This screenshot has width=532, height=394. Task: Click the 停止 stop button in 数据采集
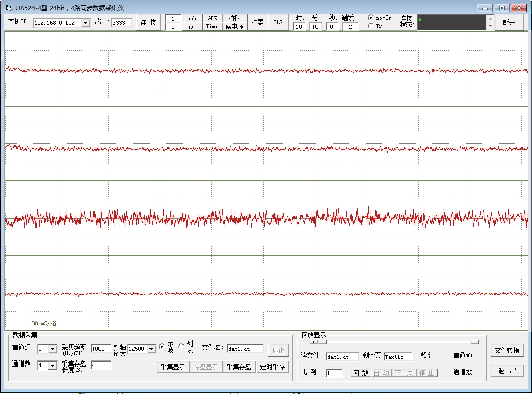[278, 350]
